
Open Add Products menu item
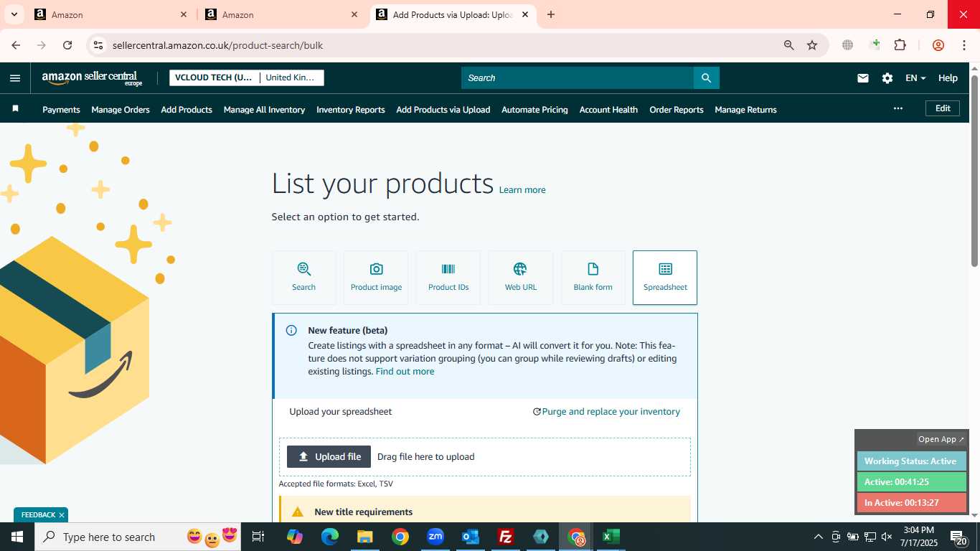point(187,110)
